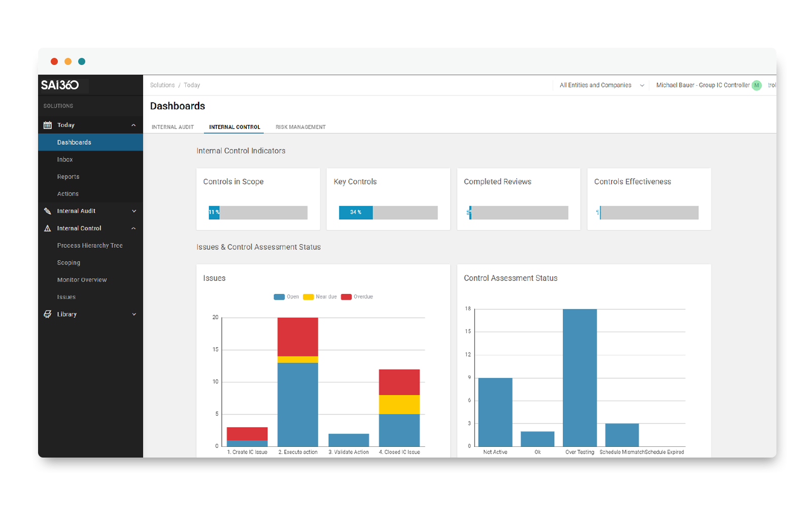Toggle the Overdue legend series
812x519 pixels.
point(357,297)
